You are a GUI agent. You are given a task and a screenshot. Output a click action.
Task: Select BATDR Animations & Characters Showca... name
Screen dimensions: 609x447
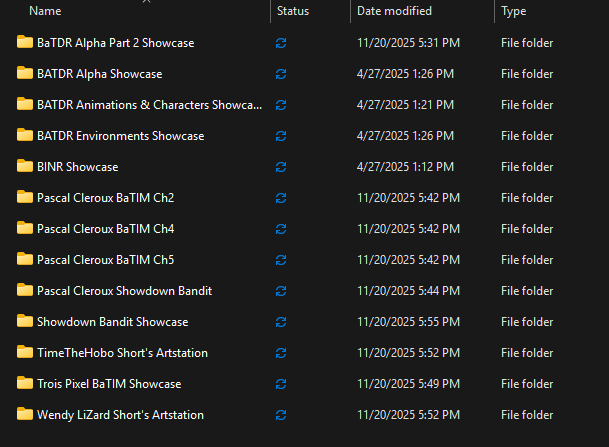150,105
